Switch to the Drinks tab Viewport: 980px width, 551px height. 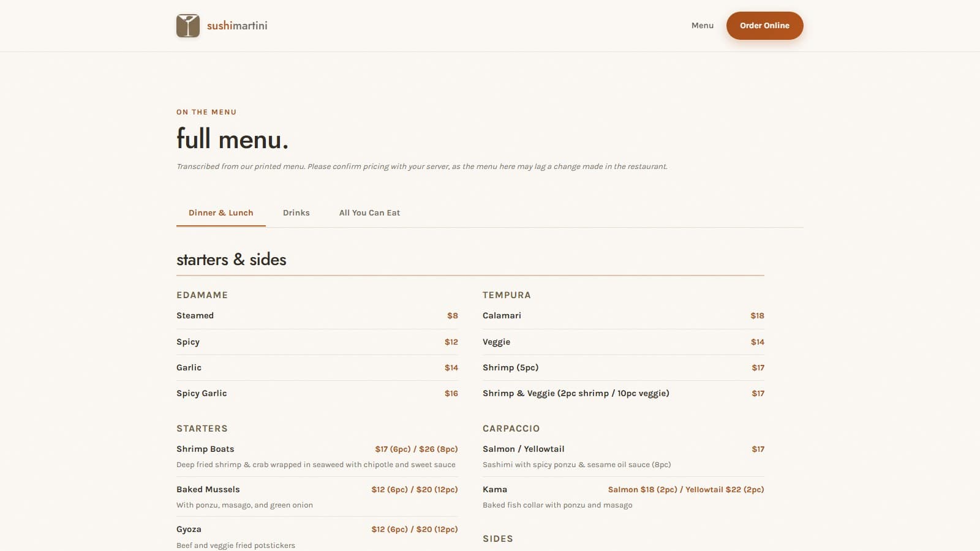(296, 213)
